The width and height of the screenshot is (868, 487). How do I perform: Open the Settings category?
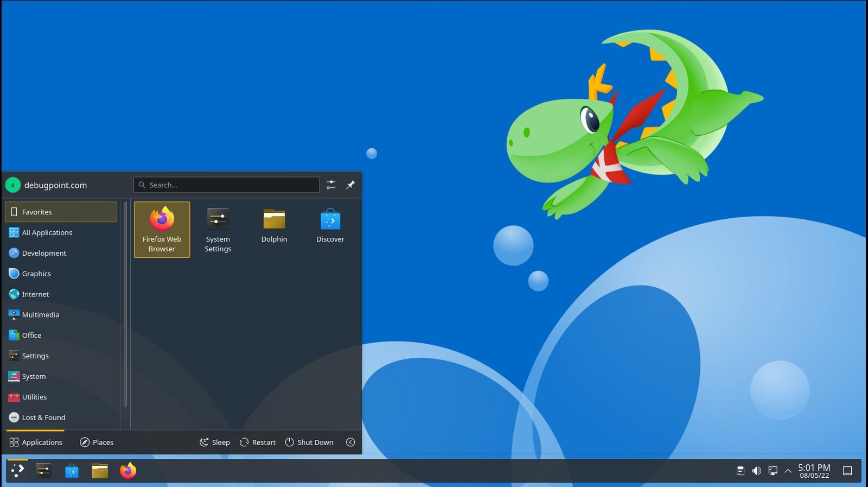coord(61,356)
